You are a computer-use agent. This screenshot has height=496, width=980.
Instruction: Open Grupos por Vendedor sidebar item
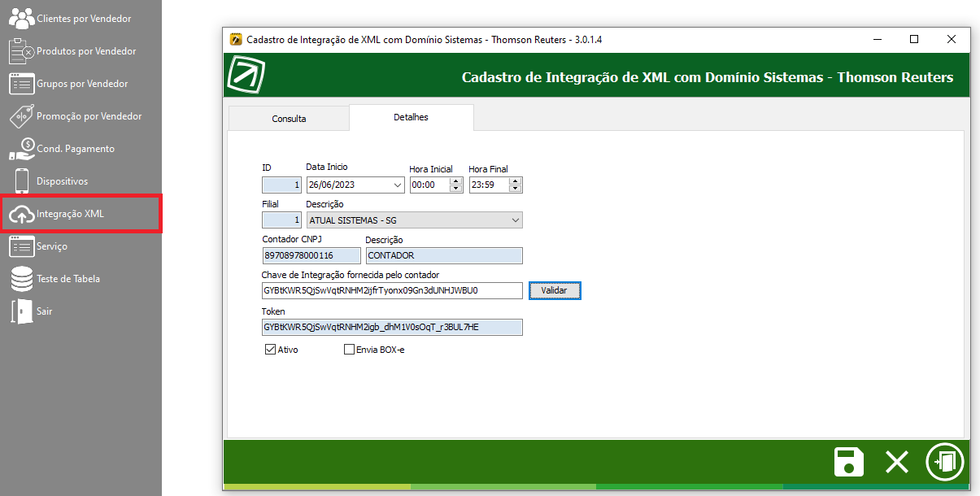pyautogui.click(x=68, y=83)
